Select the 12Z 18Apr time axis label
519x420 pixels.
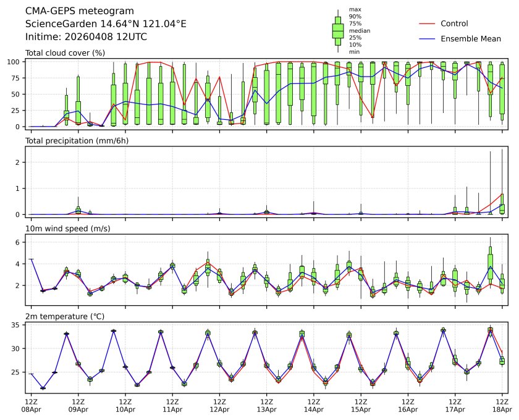501,405
